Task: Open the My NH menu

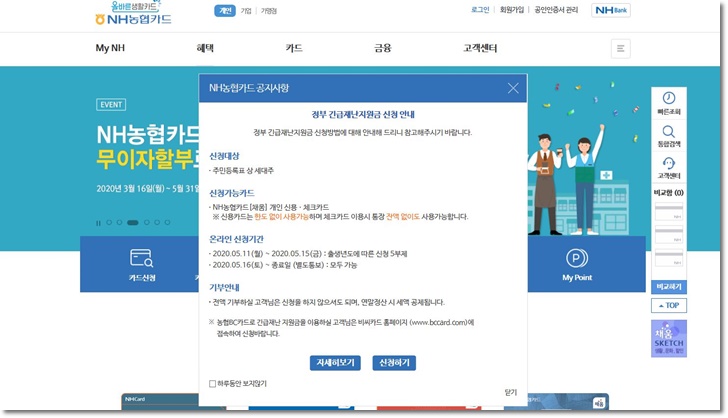Action: [110, 48]
